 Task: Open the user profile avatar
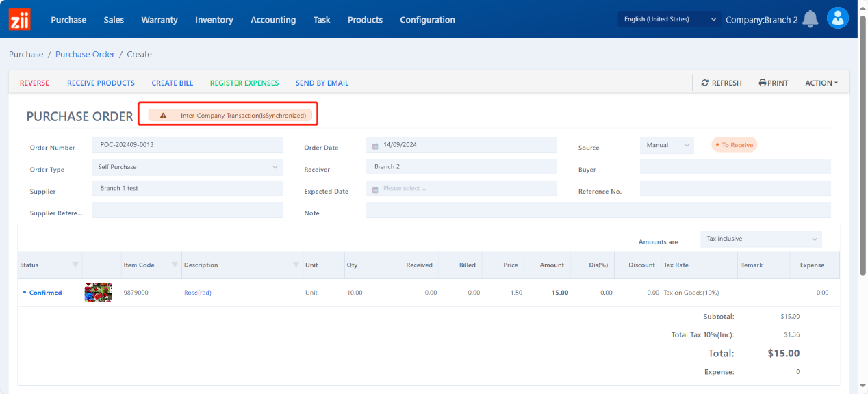click(837, 18)
